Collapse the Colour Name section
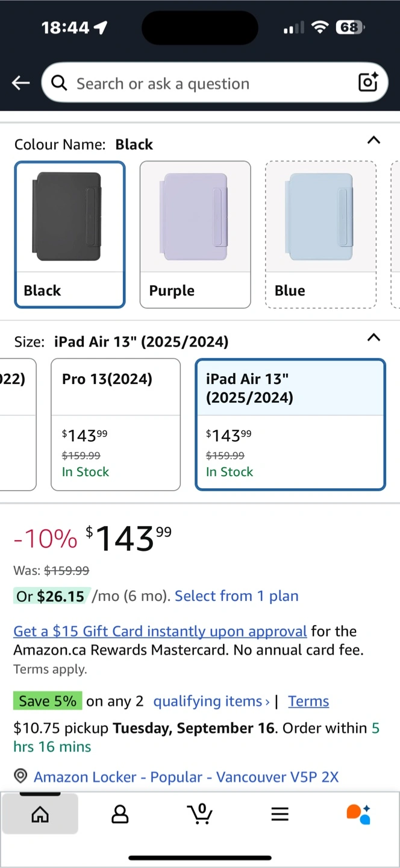400x868 pixels. pos(373,140)
